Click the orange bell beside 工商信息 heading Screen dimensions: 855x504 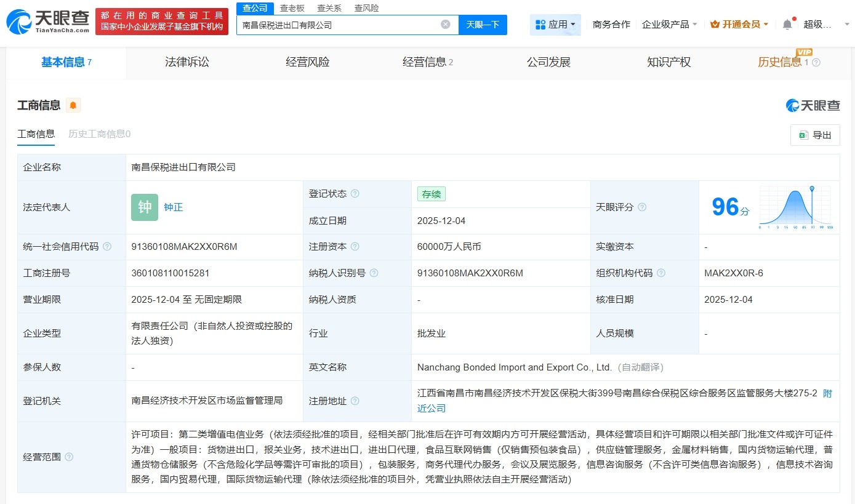pyautogui.click(x=73, y=105)
